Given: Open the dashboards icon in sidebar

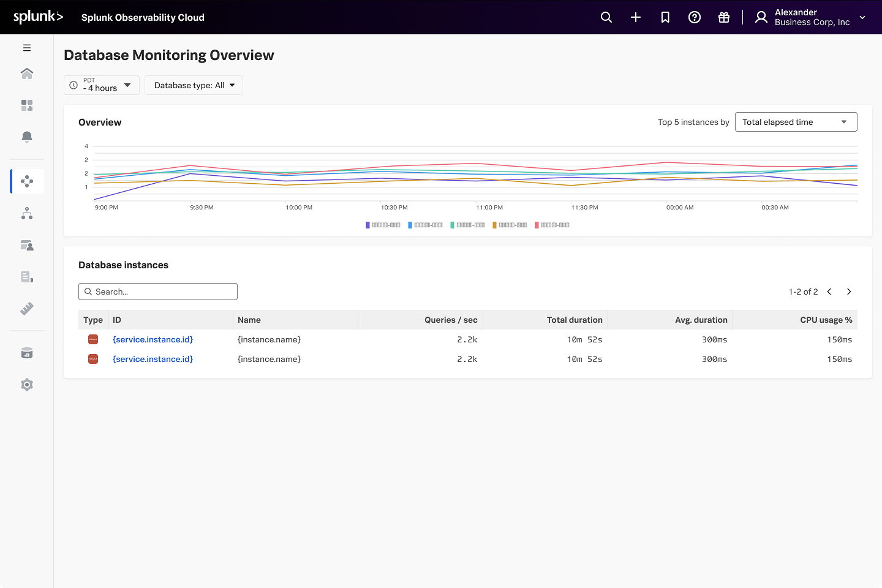Looking at the screenshot, I should click(x=27, y=105).
